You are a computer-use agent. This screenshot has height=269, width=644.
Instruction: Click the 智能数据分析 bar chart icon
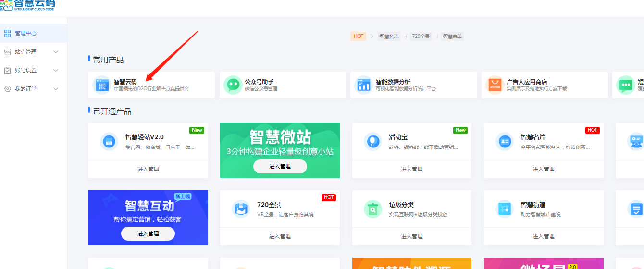click(x=363, y=86)
